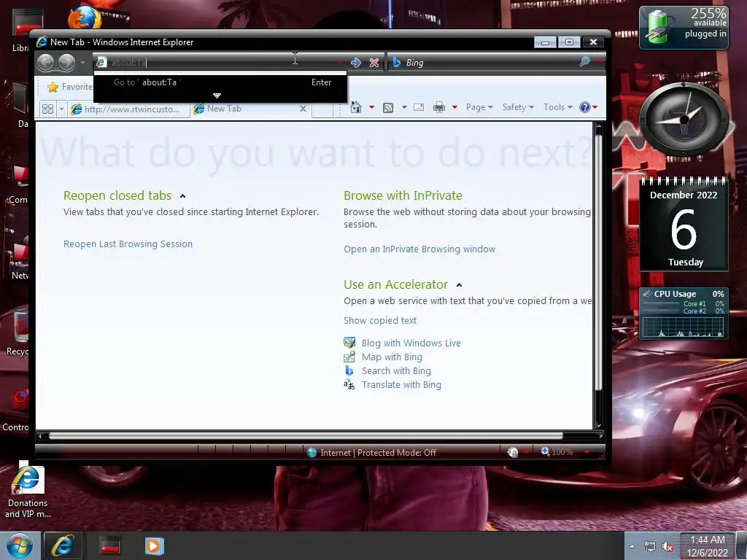Open the Feeds dropdown arrow
The image size is (747, 560).
coord(404,107)
